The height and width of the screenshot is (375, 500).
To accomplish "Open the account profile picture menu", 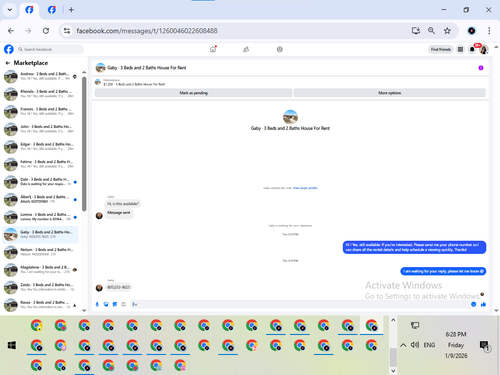I will tap(484, 49).
